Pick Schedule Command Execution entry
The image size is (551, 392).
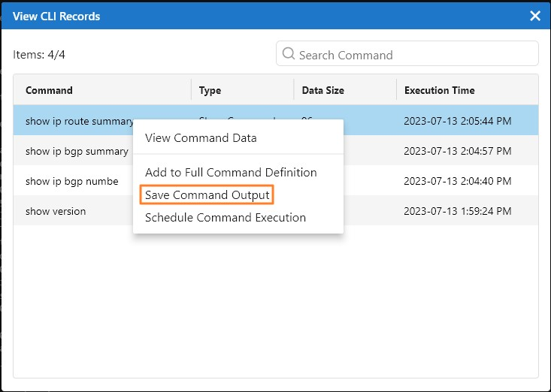point(226,218)
